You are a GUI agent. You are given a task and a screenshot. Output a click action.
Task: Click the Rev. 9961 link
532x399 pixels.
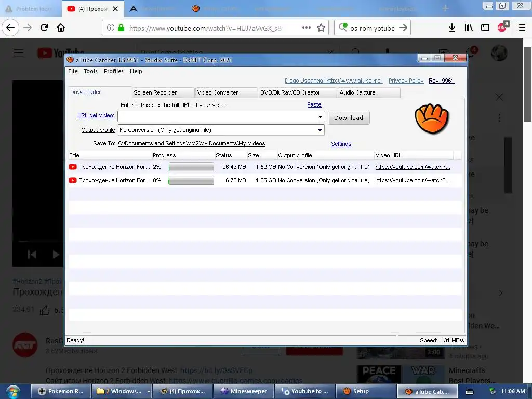pyautogui.click(x=441, y=81)
